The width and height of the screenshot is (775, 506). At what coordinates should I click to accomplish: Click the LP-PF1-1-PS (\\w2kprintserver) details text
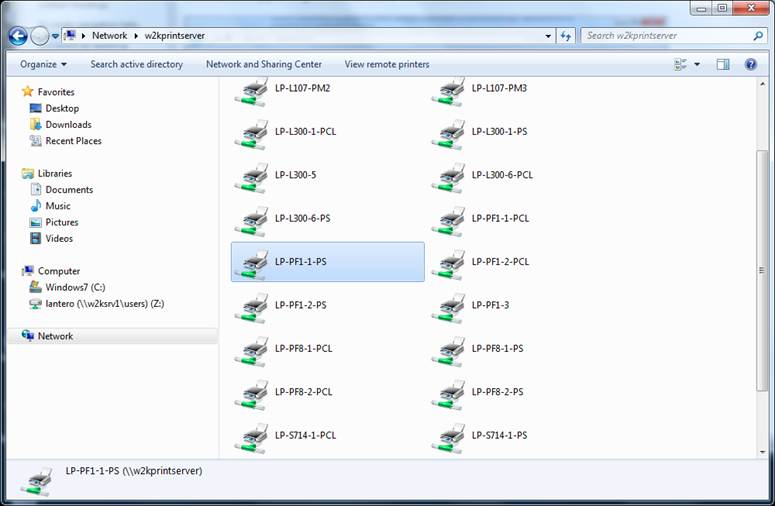tap(134, 471)
